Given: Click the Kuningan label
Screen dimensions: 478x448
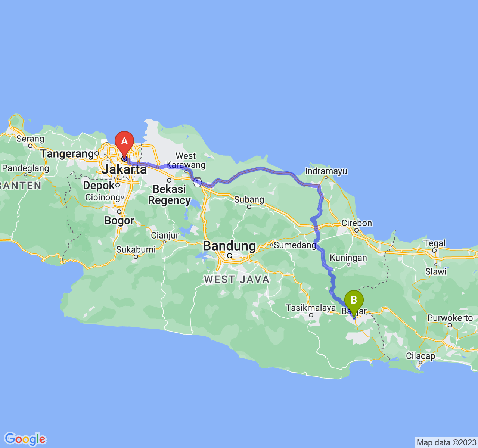Looking at the screenshot, I should (x=348, y=258).
